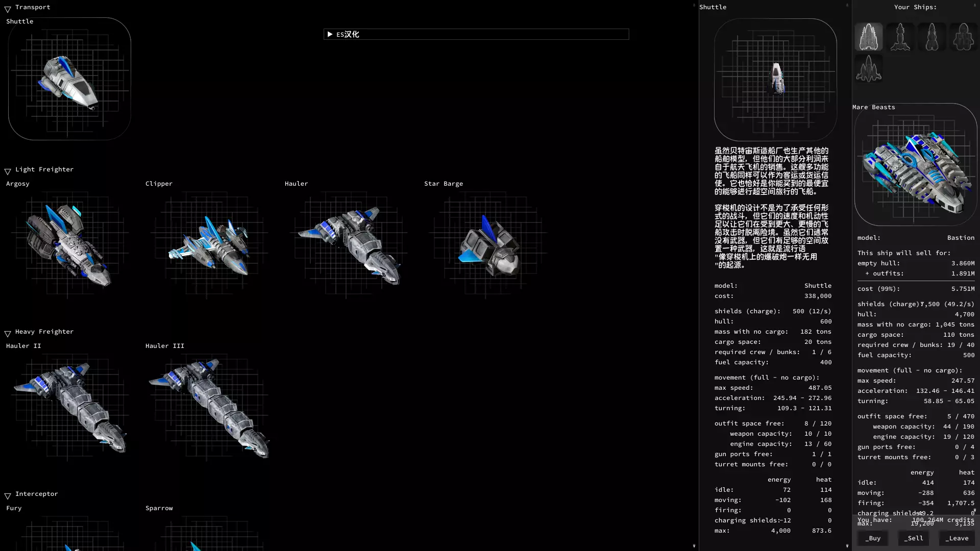Collapse the Transport category

[x=8, y=9]
